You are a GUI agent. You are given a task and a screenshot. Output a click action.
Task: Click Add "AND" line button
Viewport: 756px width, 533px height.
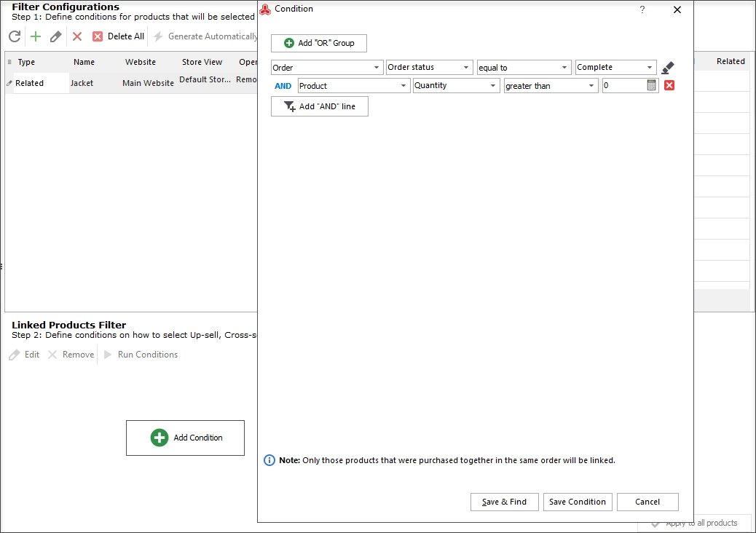320,106
